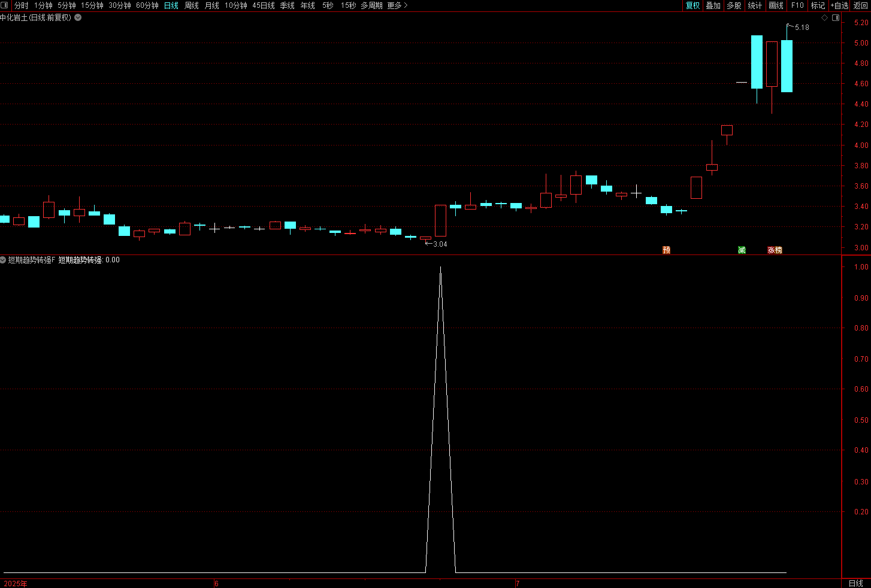Click the tallest cyan candlestick near 5.00
The image size is (871, 588).
(x=757, y=62)
